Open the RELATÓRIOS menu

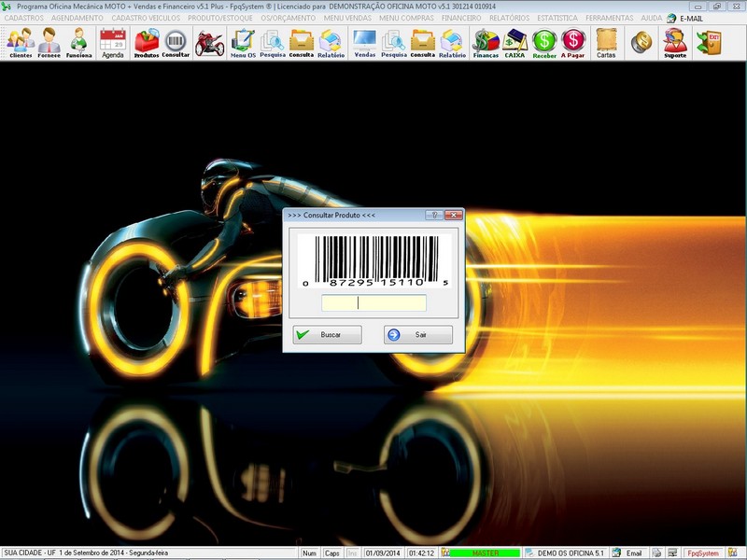pos(510,18)
